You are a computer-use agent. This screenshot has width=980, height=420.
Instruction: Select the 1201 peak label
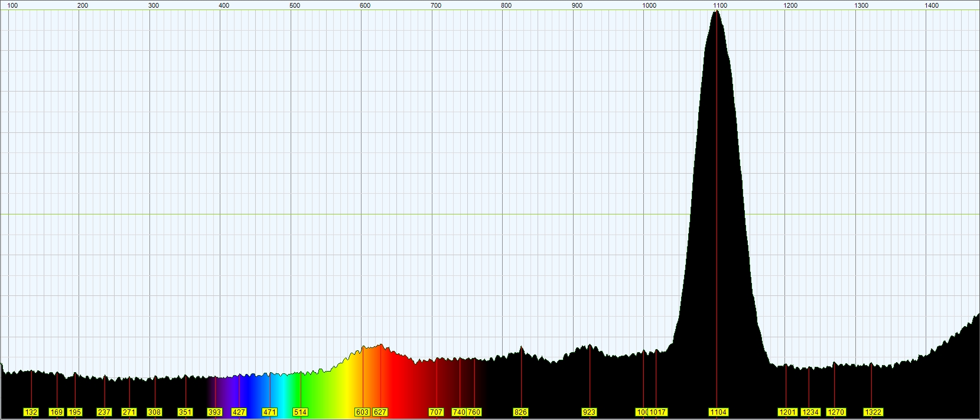click(x=787, y=412)
